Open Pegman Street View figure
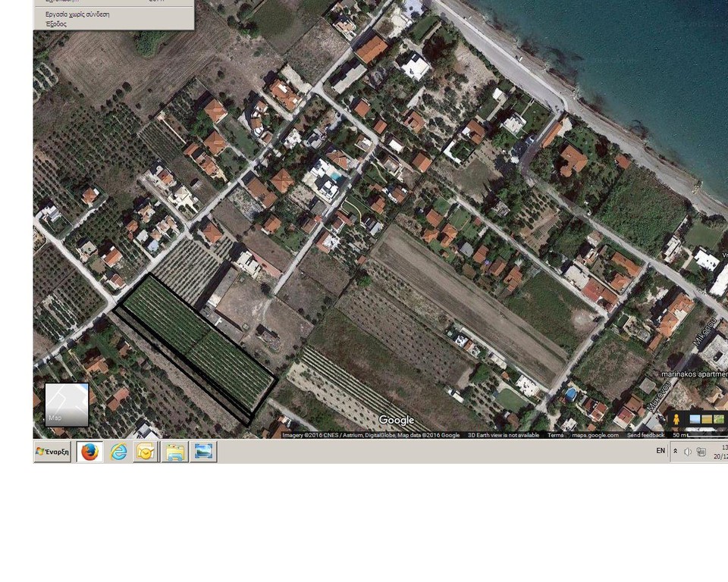This screenshot has height=582, width=728. tap(676, 419)
